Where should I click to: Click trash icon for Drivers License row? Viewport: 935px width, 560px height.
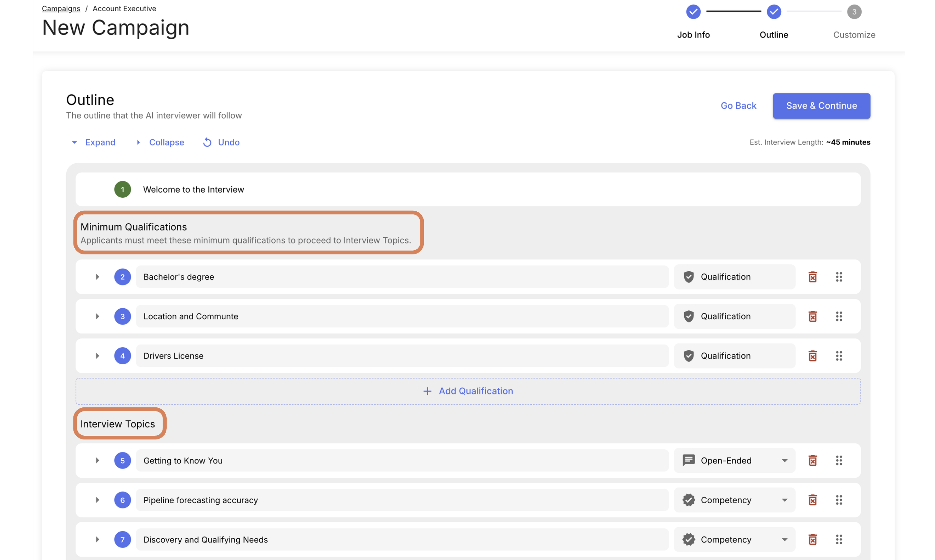tap(812, 355)
